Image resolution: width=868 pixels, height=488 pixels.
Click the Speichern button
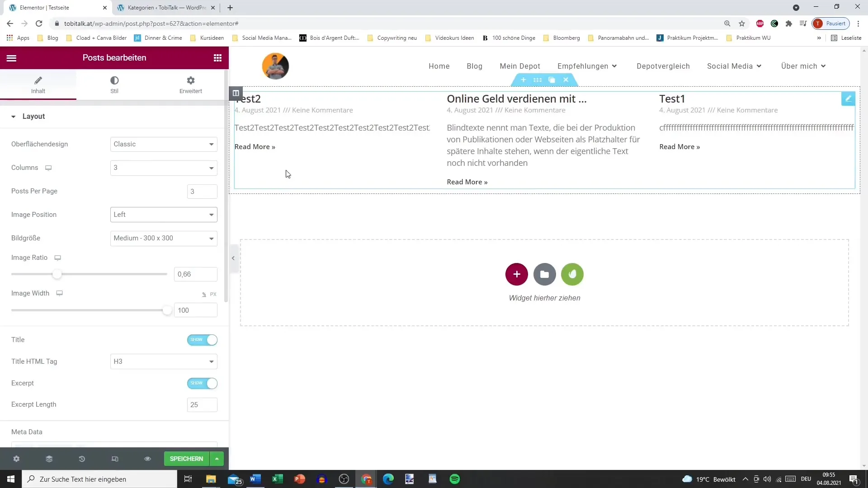click(186, 459)
